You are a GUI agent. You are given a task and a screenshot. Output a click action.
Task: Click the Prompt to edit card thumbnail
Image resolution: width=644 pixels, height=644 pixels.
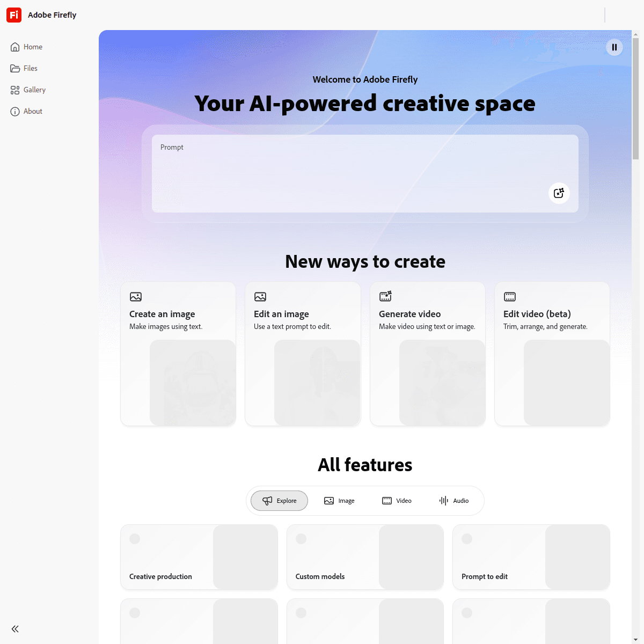coord(577,557)
